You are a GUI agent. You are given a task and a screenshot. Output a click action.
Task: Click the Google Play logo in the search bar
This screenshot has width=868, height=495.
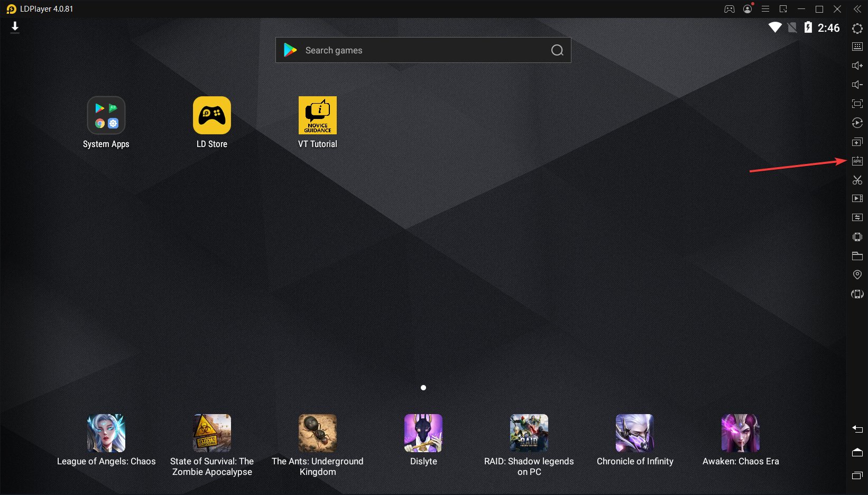[x=290, y=50]
